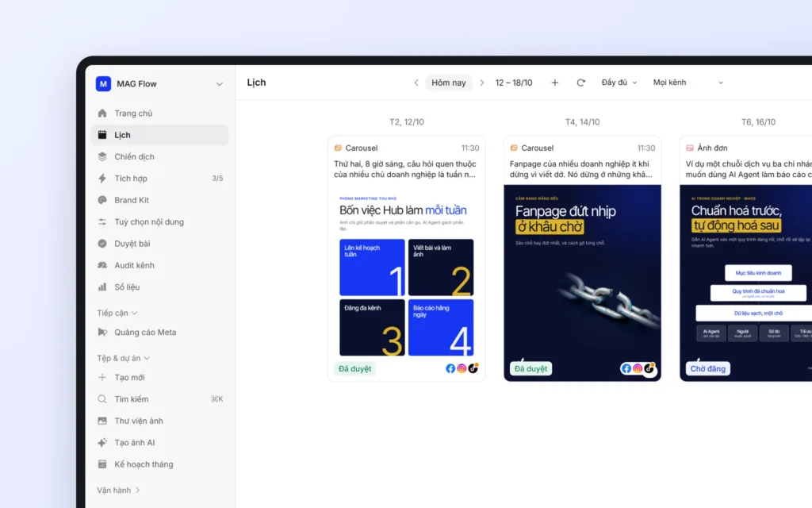Click Facebook icon on T2 12/10 card
Viewport: 812px width, 508px height.
[x=450, y=368]
